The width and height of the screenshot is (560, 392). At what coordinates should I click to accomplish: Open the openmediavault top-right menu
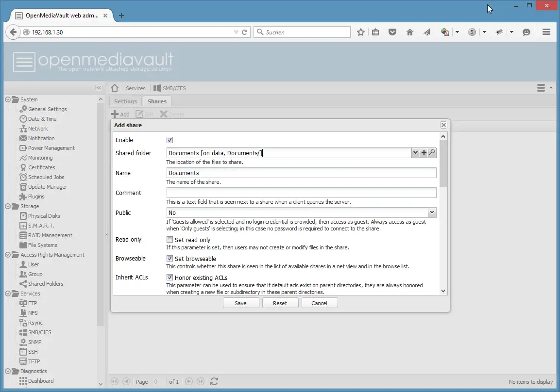[x=544, y=88]
